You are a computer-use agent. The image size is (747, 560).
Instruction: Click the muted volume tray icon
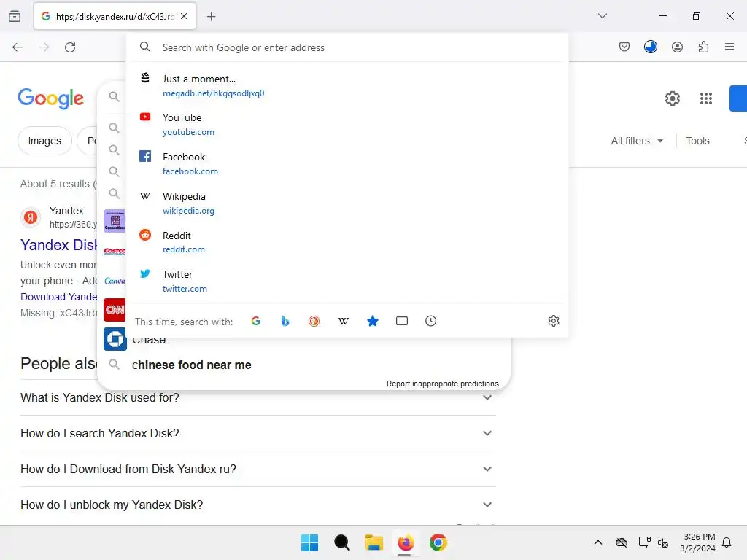(x=662, y=542)
